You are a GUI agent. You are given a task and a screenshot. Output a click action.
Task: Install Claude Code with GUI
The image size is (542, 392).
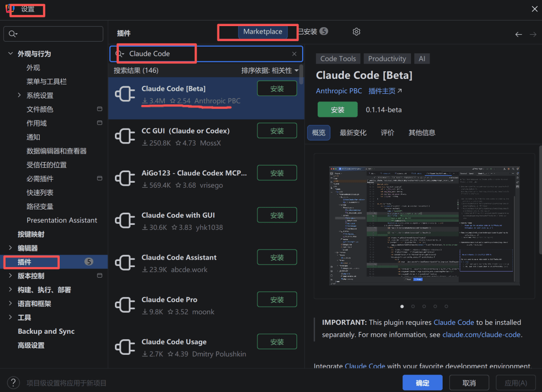coord(277,215)
